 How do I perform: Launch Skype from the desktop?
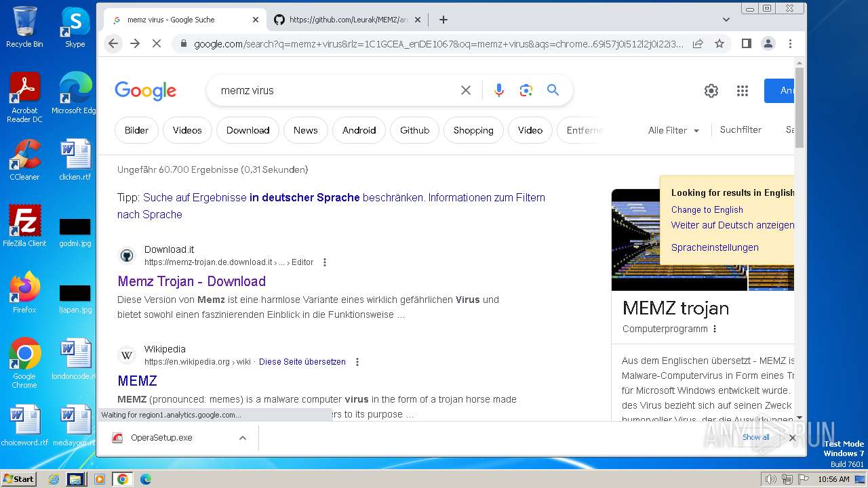pyautogui.click(x=75, y=27)
